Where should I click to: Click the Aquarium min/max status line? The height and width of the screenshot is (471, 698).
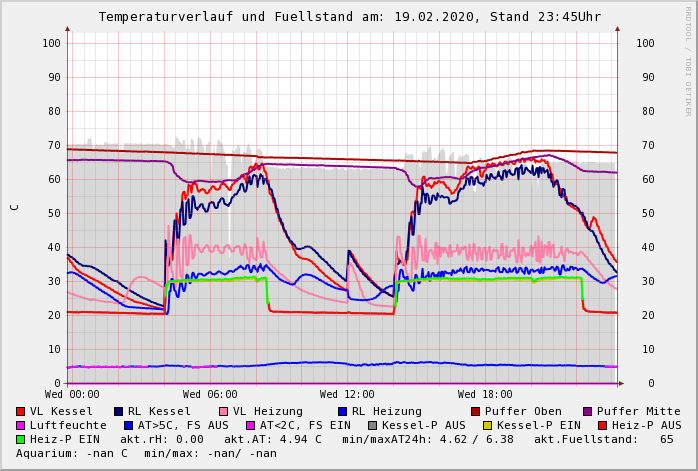(x=146, y=453)
